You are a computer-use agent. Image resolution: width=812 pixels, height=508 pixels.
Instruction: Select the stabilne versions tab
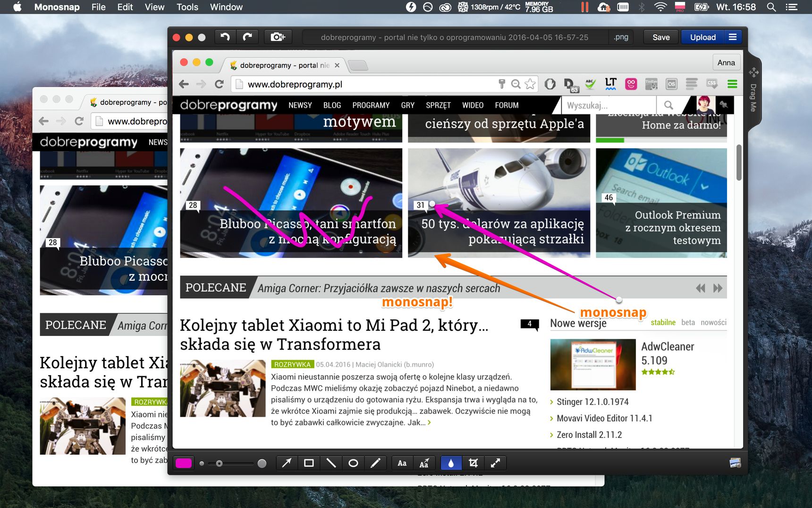tap(663, 322)
